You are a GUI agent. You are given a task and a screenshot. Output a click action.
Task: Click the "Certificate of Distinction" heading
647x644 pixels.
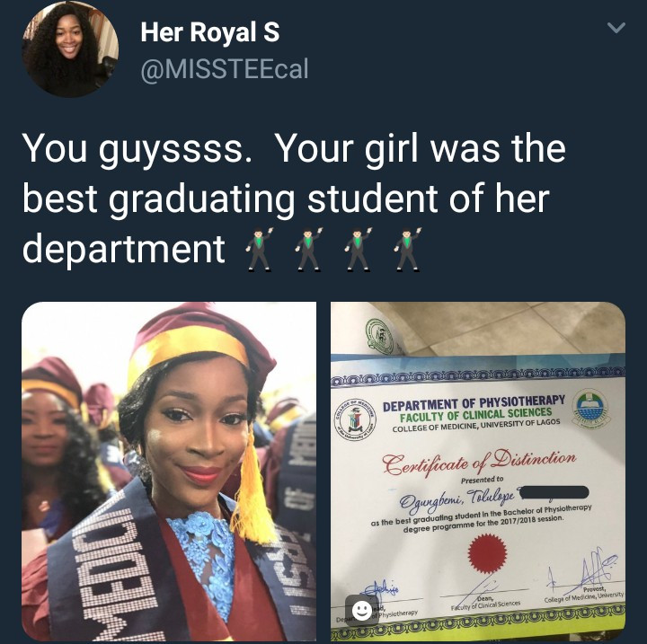coord(479,462)
